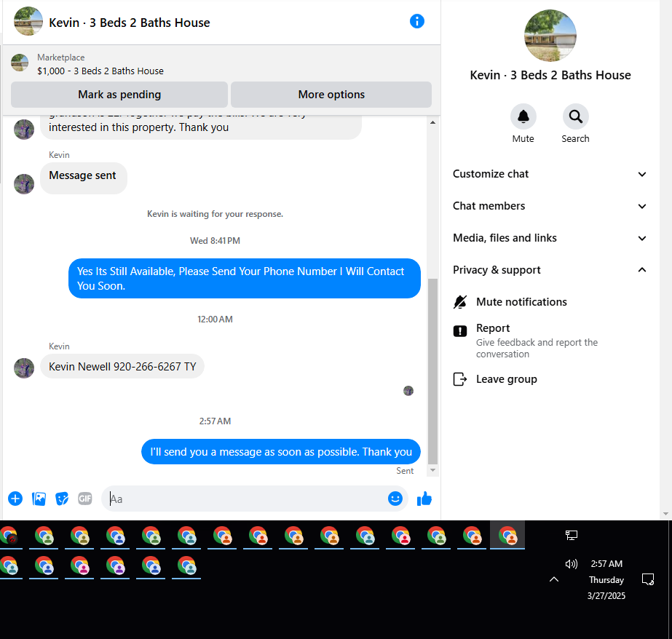Open the GIF picker

click(x=85, y=499)
